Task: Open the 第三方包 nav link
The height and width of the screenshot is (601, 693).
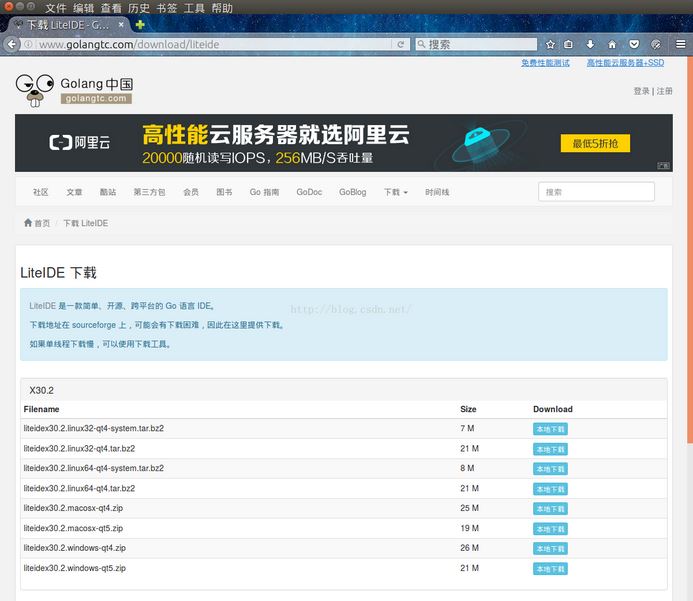Action: coord(149,192)
